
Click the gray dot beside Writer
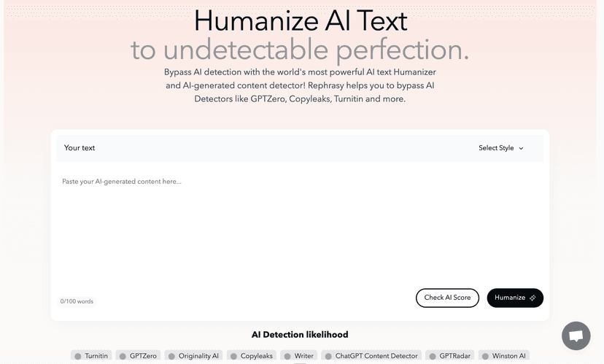tap(287, 356)
